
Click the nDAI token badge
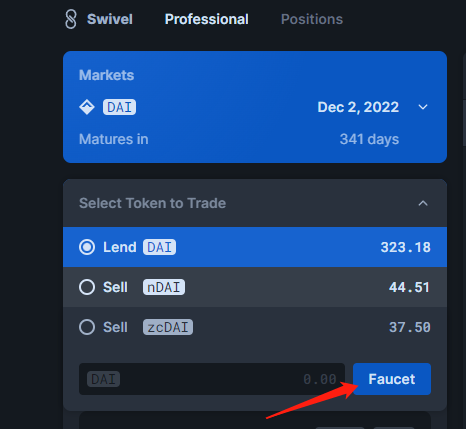click(x=164, y=287)
